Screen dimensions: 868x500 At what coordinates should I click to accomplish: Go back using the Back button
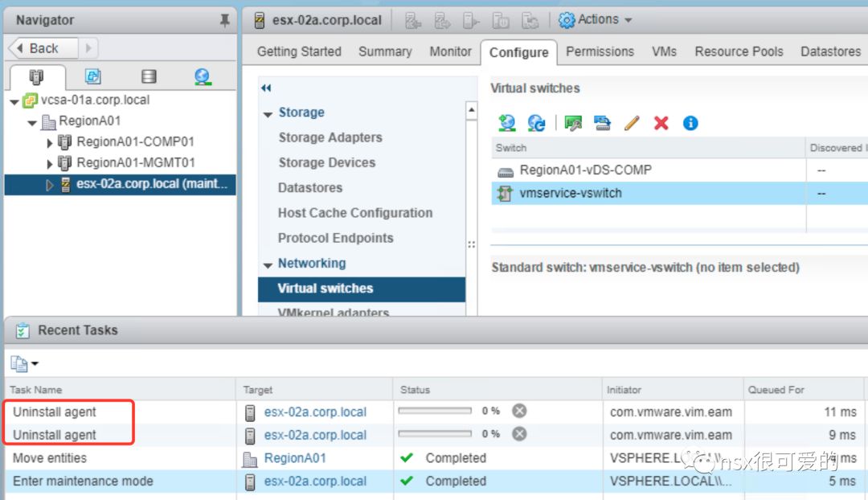43,48
